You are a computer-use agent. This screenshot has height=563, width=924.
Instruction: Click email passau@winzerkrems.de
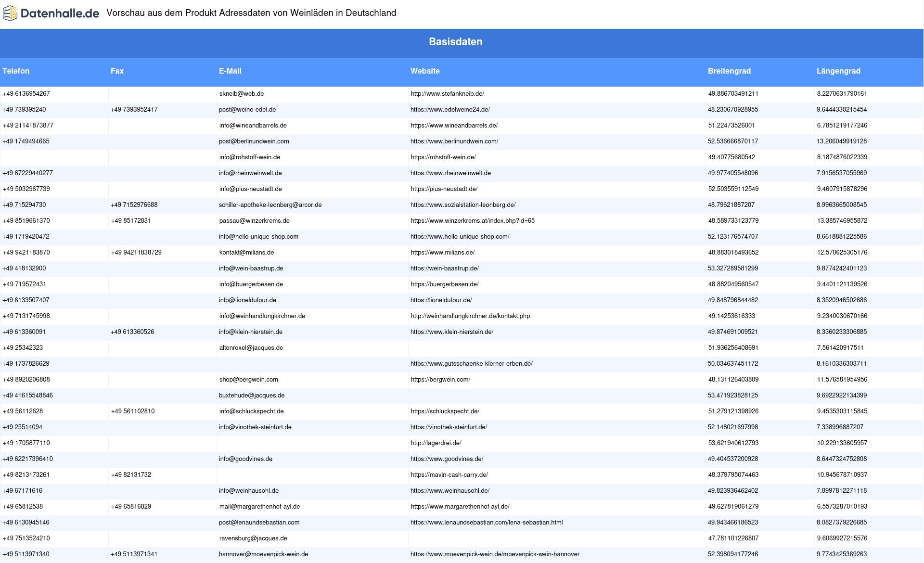[x=255, y=221]
